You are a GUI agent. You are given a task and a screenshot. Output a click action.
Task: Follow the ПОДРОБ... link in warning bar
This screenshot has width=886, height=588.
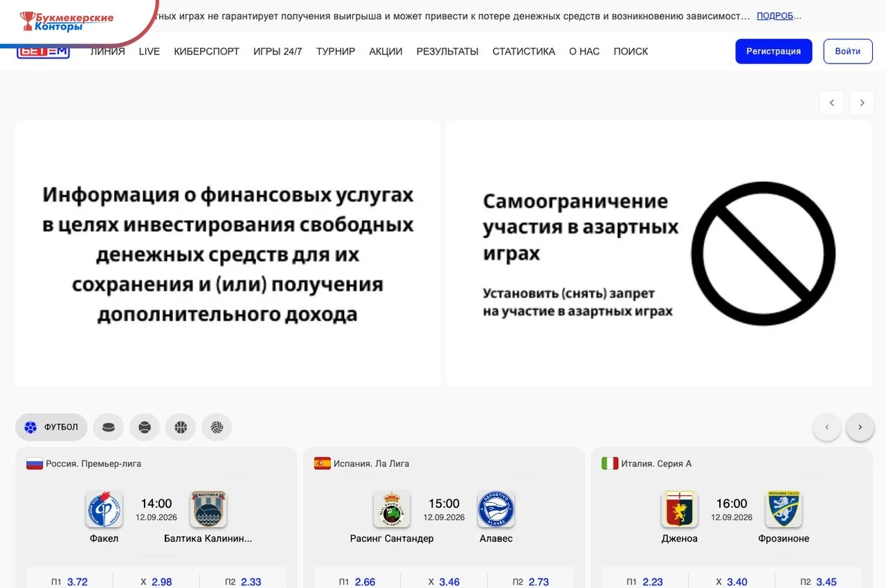pos(779,15)
